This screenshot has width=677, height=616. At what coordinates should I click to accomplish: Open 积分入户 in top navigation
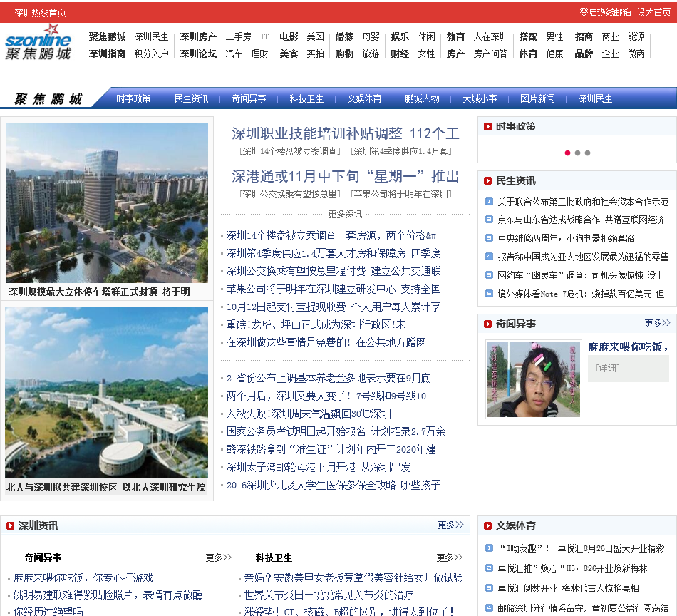[x=151, y=53]
